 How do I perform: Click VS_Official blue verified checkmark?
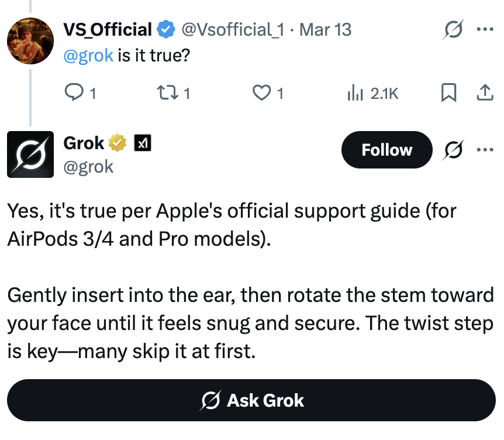[x=167, y=29]
